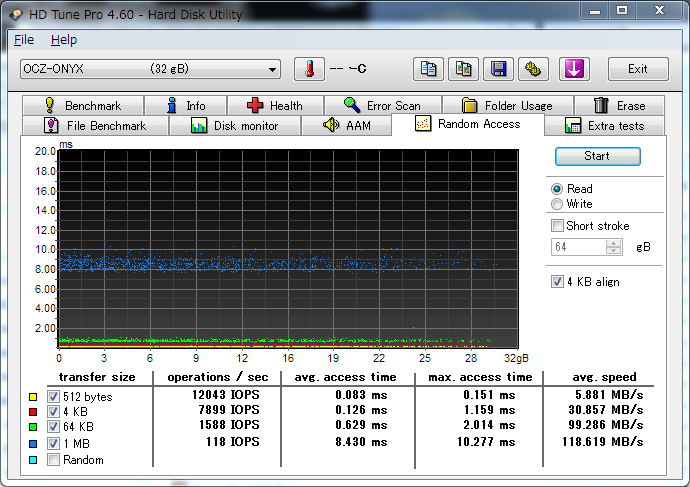690x487 pixels.
Task: Click the Info tab blue icon
Action: pos(172,106)
